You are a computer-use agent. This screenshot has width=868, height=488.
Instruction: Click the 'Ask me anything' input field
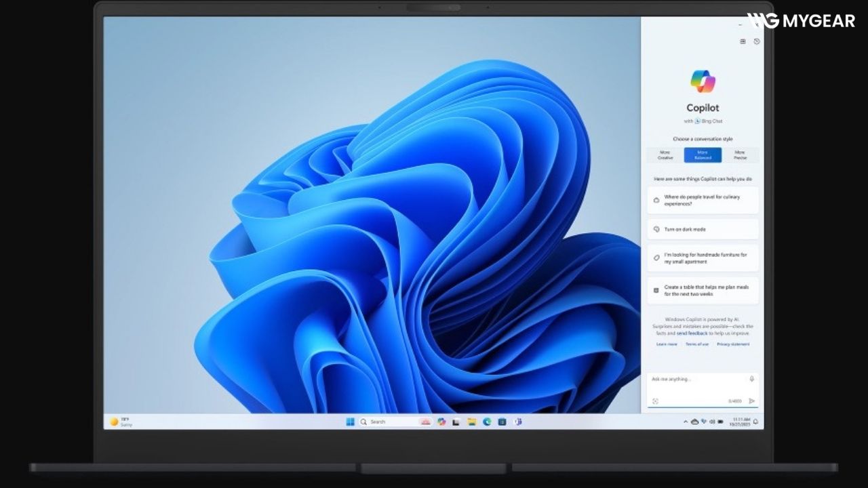[x=697, y=379]
